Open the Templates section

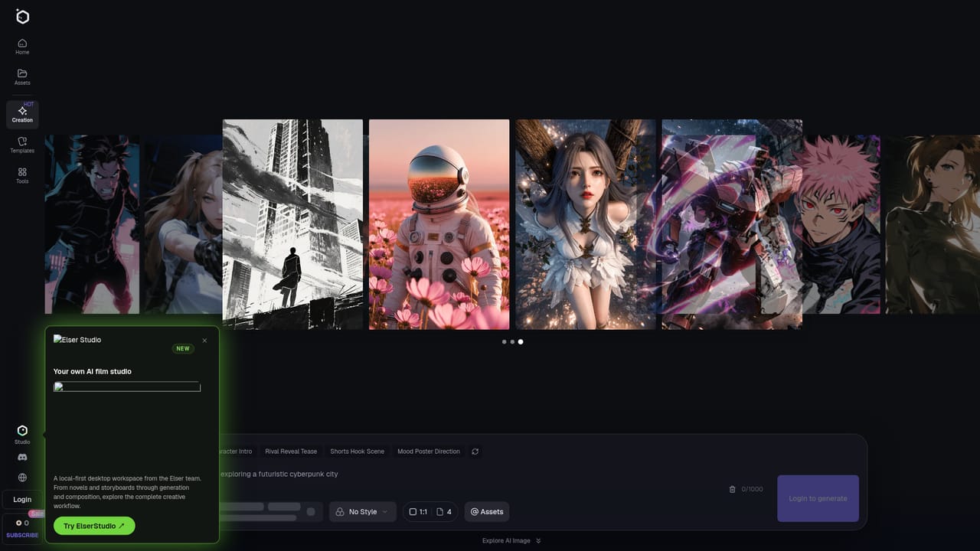pos(22,145)
